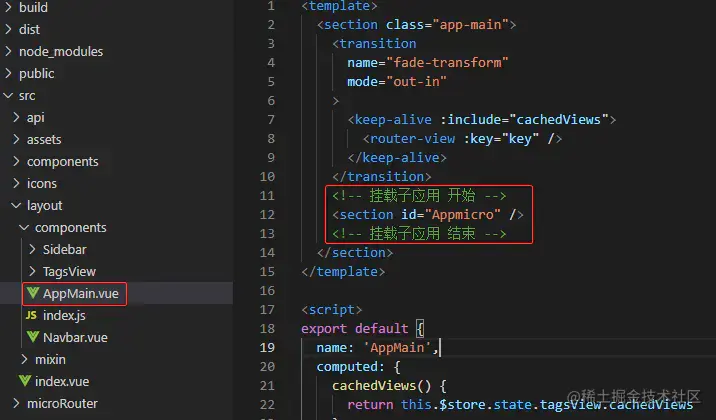Click the opening script tag
The width and height of the screenshot is (716, 420).
tap(332, 310)
